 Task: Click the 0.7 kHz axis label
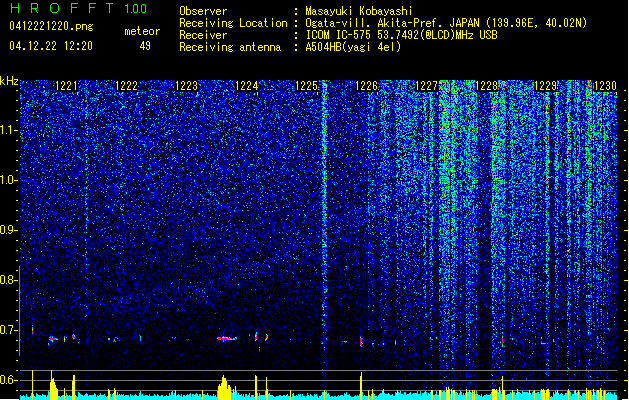[8, 330]
